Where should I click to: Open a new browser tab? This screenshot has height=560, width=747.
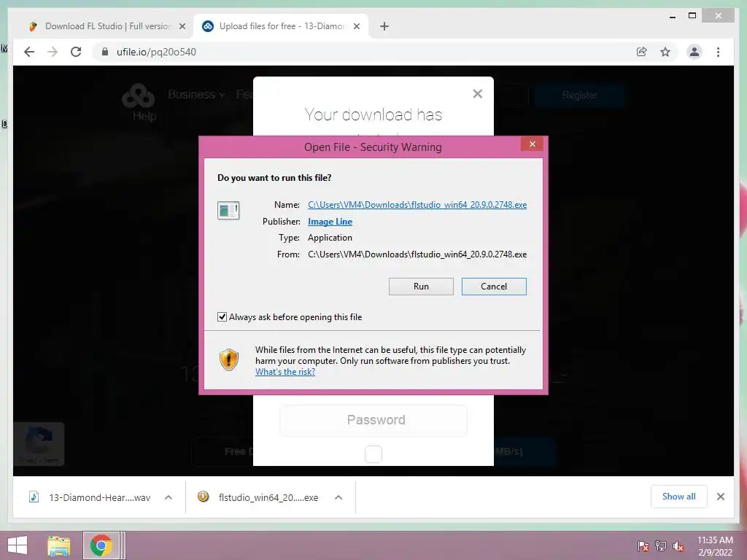[384, 26]
